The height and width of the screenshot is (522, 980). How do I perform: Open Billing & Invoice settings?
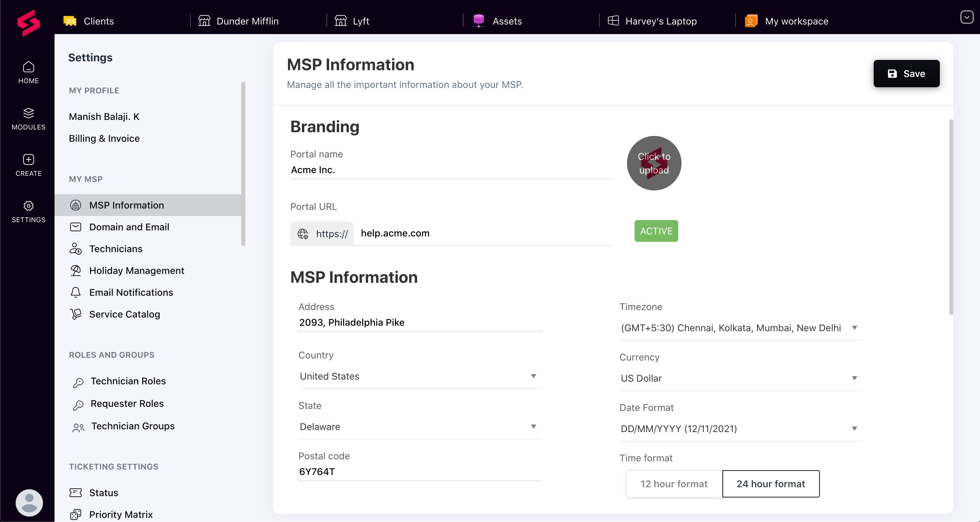[x=104, y=138]
